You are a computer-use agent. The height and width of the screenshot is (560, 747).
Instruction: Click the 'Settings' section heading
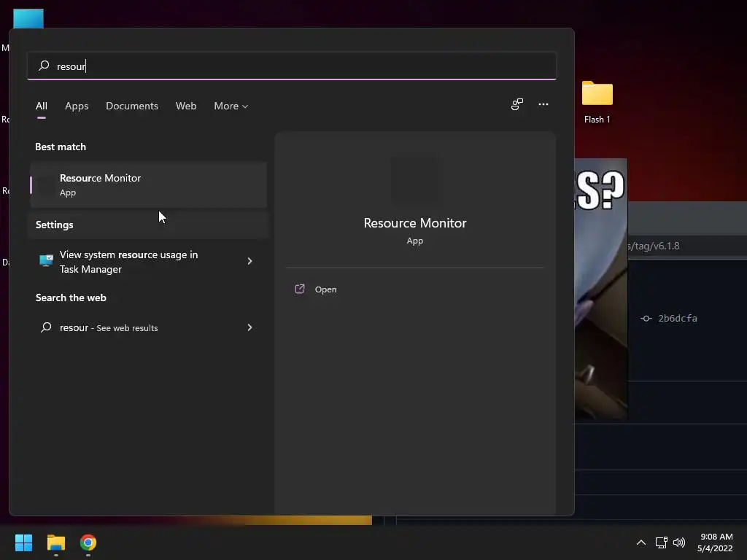[x=54, y=225]
